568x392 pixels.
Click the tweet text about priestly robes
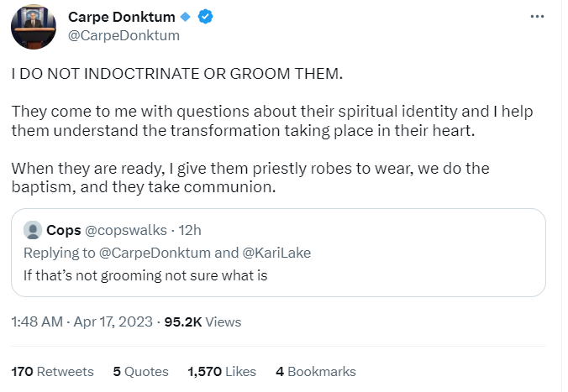(x=250, y=178)
